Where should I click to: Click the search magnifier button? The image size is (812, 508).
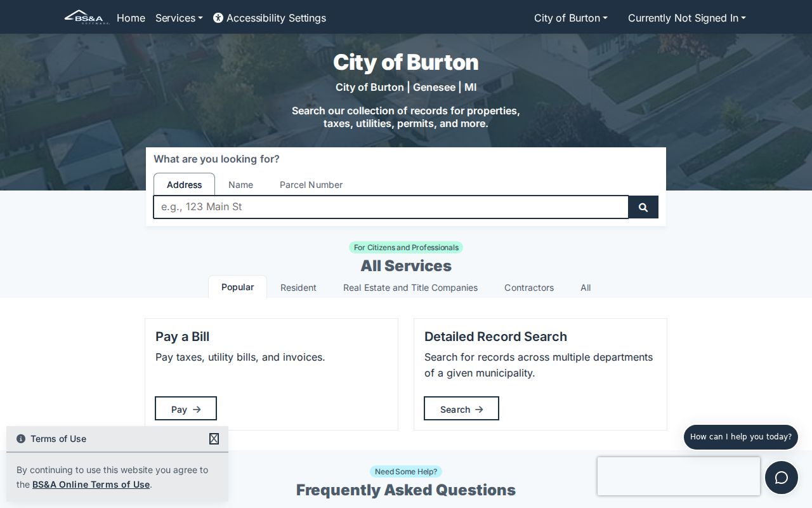(x=643, y=207)
